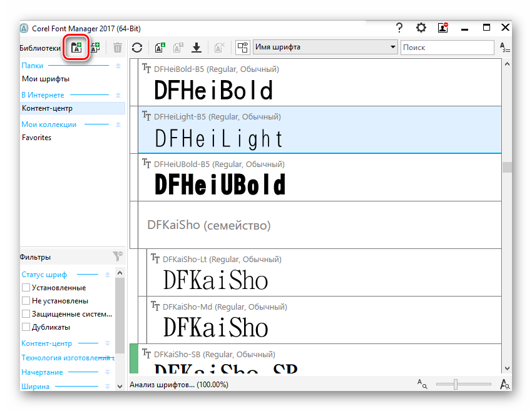Viewport: 532px width, 411px height.
Task: Click the В Интернете section heading
Action: [x=43, y=95]
